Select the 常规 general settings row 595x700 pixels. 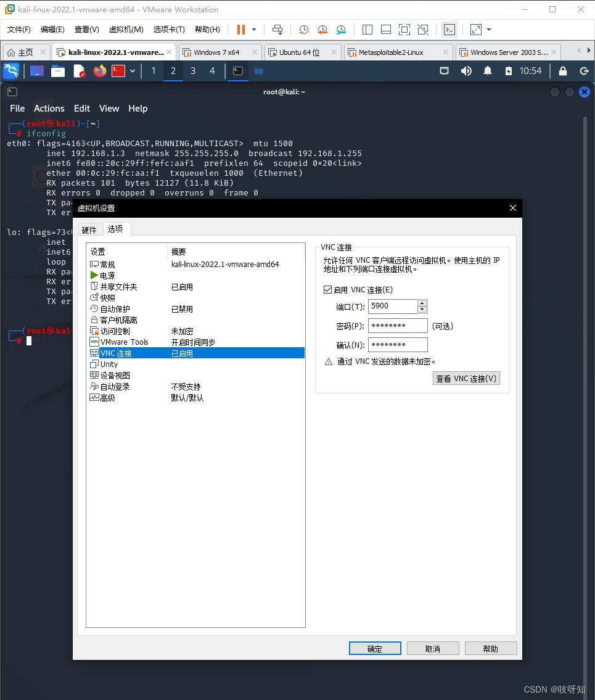195,265
